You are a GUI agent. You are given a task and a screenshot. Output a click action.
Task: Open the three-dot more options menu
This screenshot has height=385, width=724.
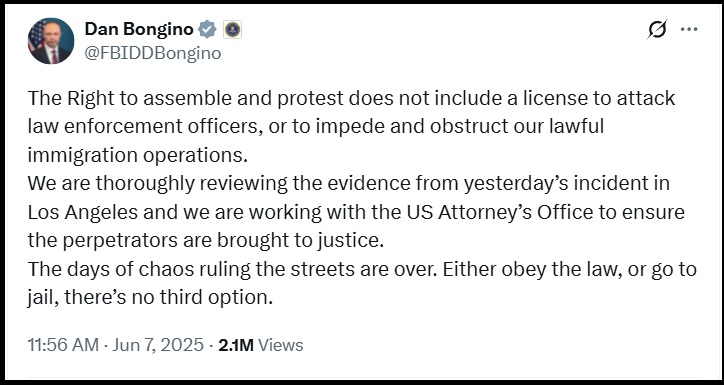point(689,29)
